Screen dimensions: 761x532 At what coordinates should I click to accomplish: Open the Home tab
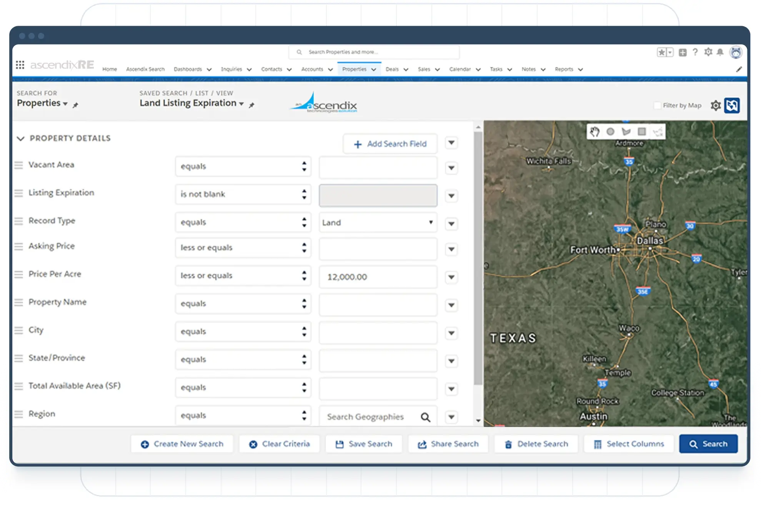pos(110,69)
